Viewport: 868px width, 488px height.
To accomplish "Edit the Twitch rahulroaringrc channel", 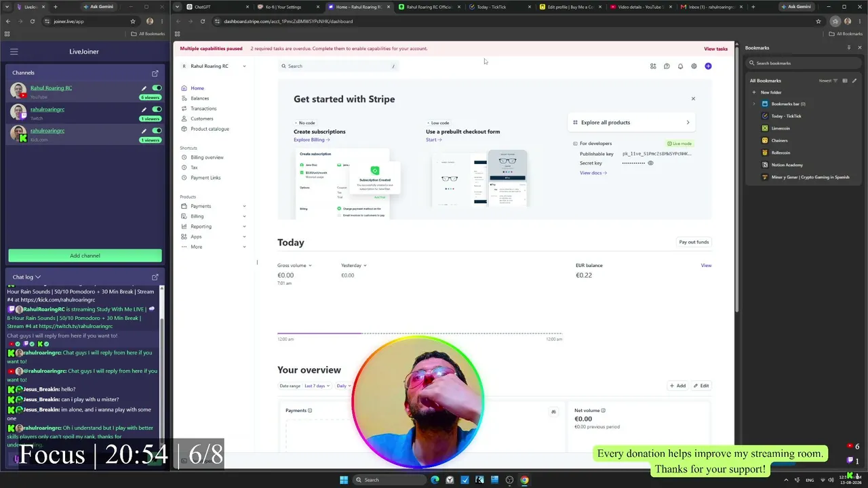I will (x=144, y=109).
